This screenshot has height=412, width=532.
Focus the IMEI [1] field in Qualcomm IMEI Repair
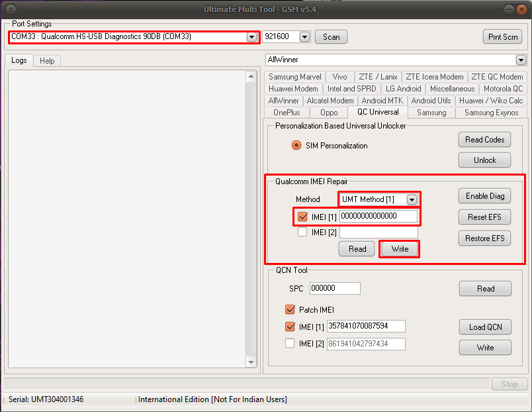click(x=378, y=216)
